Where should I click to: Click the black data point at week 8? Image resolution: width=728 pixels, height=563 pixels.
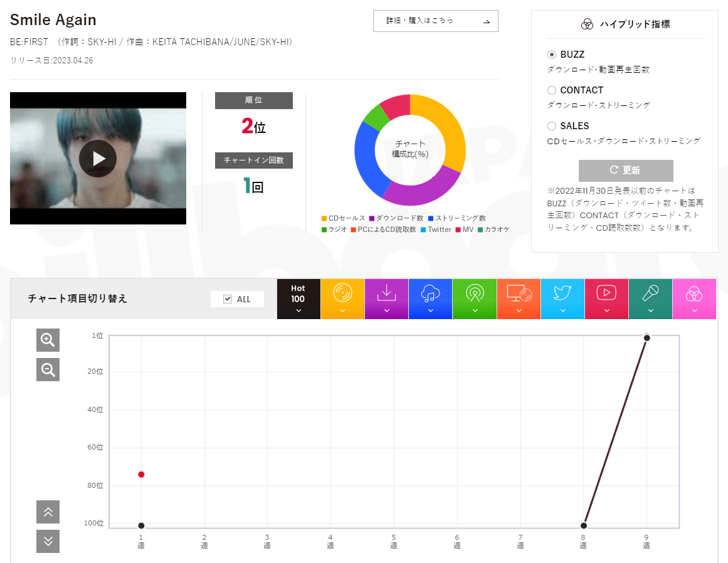point(584,525)
